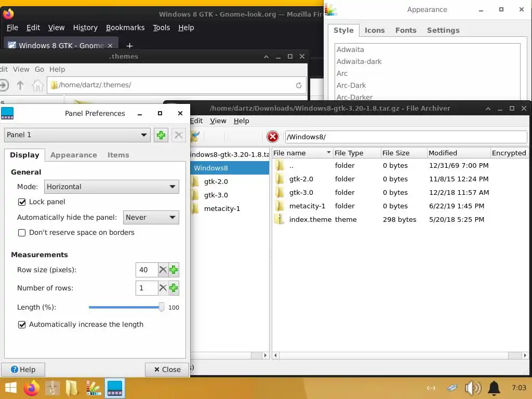Viewport: 532px width, 399px height.
Task: Increase row size with green plus
Action: pyautogui.click(x=174, y=270)
